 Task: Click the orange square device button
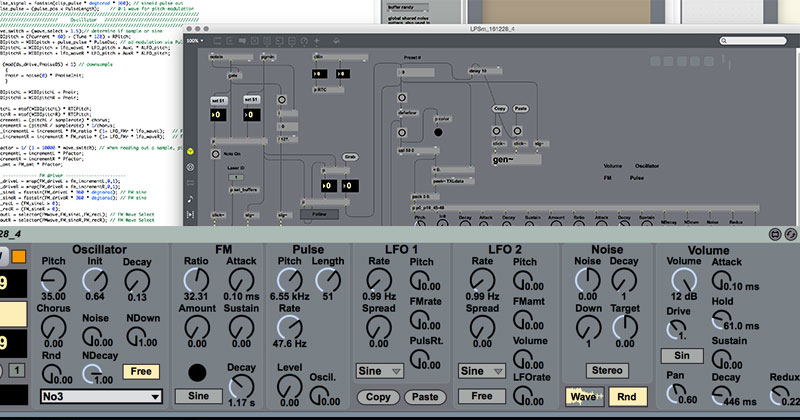tap(17, 258)
